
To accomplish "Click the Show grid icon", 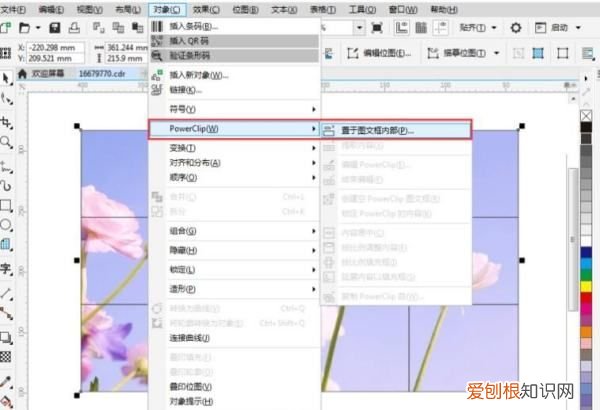I will tap(421, 28).
